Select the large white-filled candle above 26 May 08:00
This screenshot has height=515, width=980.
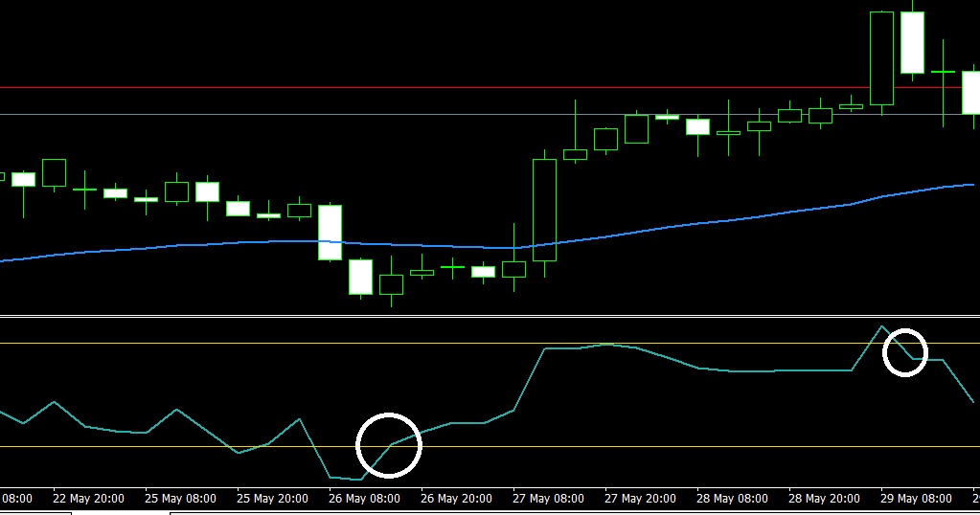[330, 233]
